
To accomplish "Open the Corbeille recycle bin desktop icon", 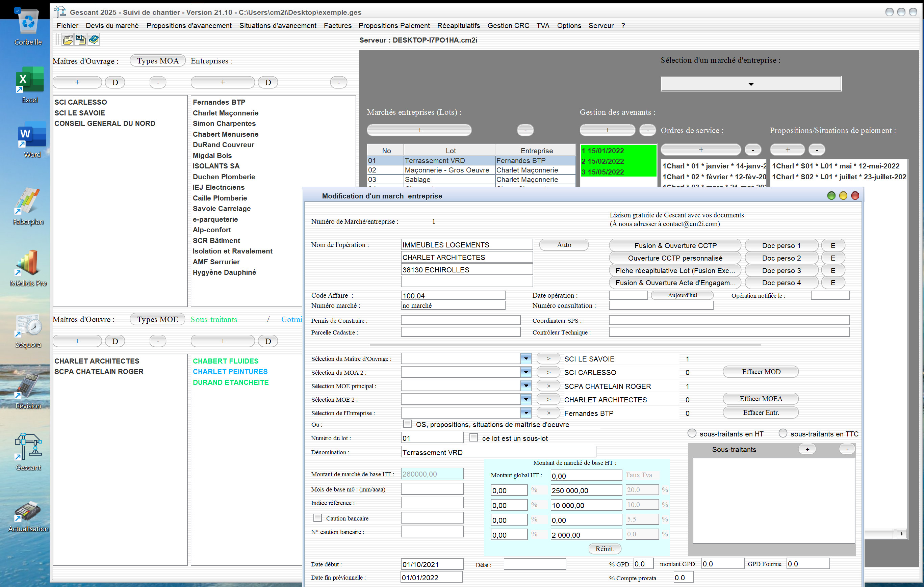I will click(x=28, y=27).
